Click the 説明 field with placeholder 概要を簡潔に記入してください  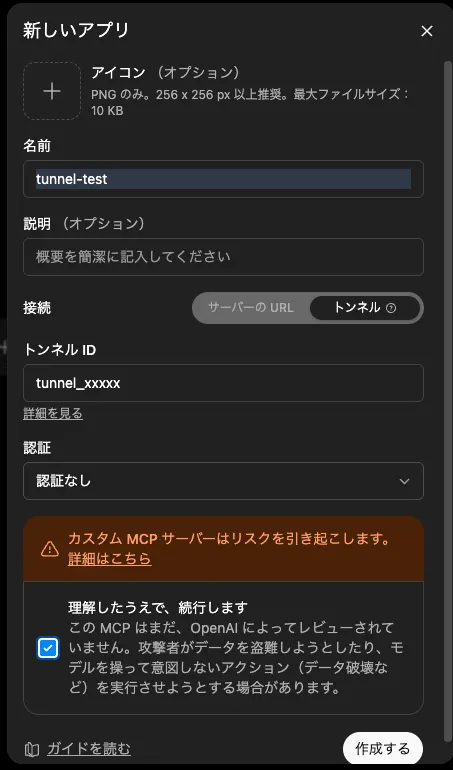223,257
